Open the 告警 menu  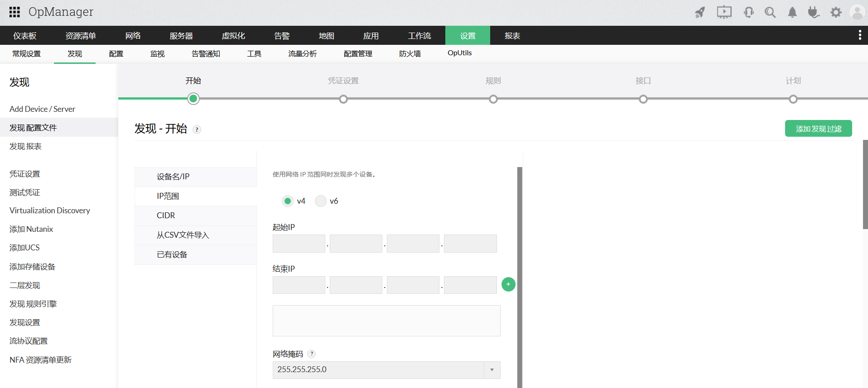point(282,36)
